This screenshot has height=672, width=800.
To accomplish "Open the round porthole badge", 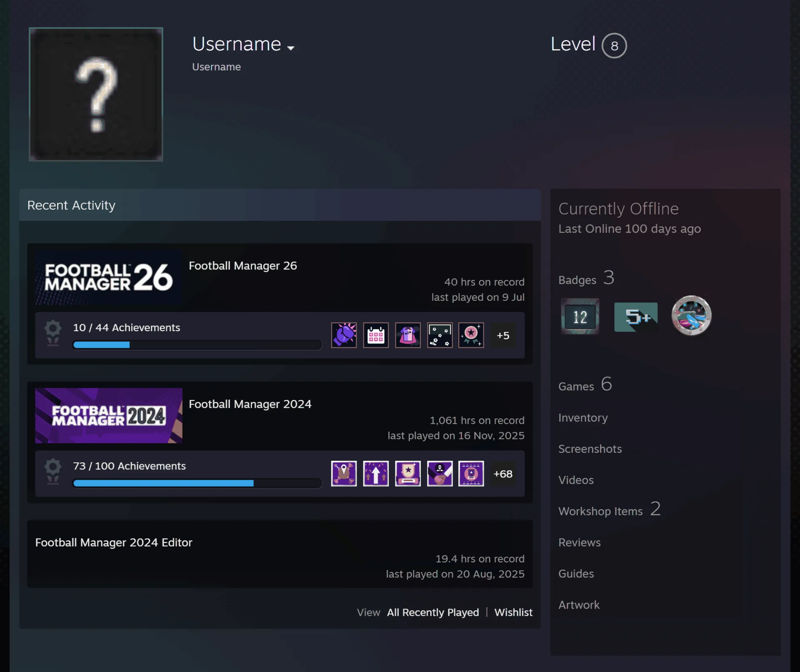I will (x=691, y=315).
